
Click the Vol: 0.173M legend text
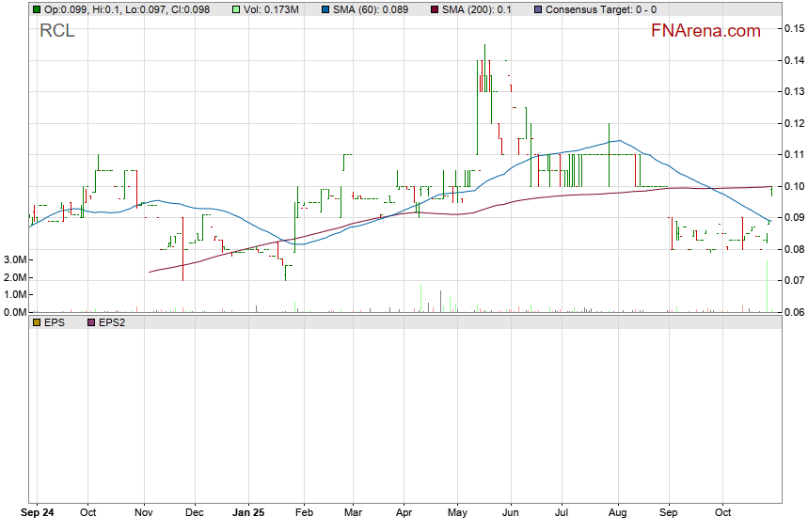pos(271,8)
